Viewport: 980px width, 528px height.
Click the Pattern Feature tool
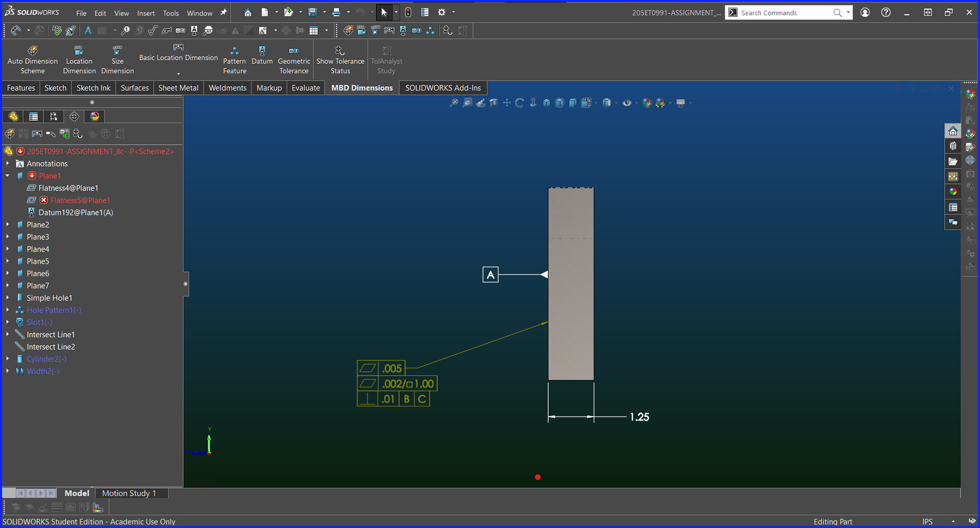pyautogui.click(x=234, y=60)
